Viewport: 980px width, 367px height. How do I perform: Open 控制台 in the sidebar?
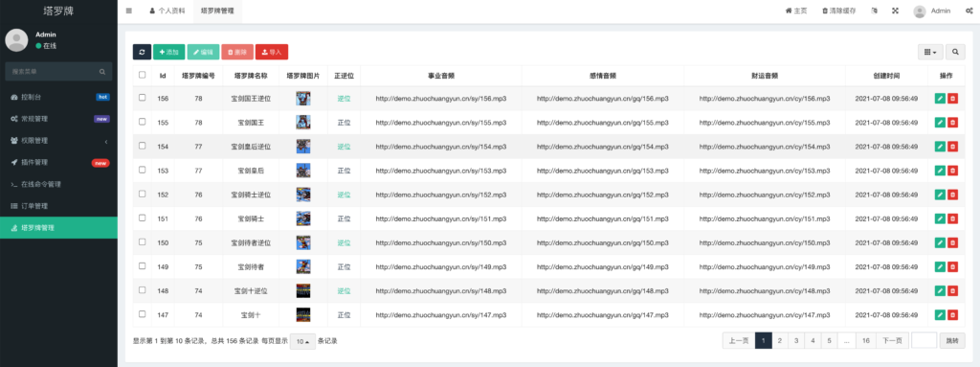(x=58, y=97)
